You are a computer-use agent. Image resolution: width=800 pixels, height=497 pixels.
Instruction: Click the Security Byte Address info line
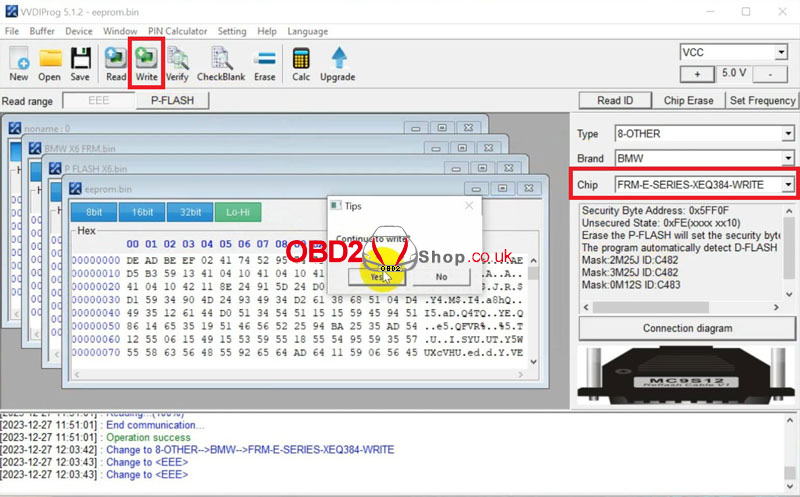click(x=656, y=210)
